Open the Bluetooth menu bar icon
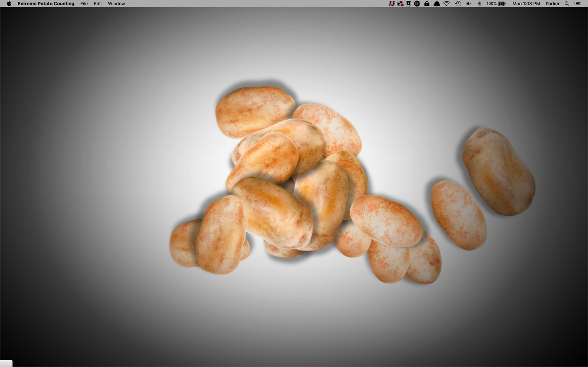 point(479,4)
